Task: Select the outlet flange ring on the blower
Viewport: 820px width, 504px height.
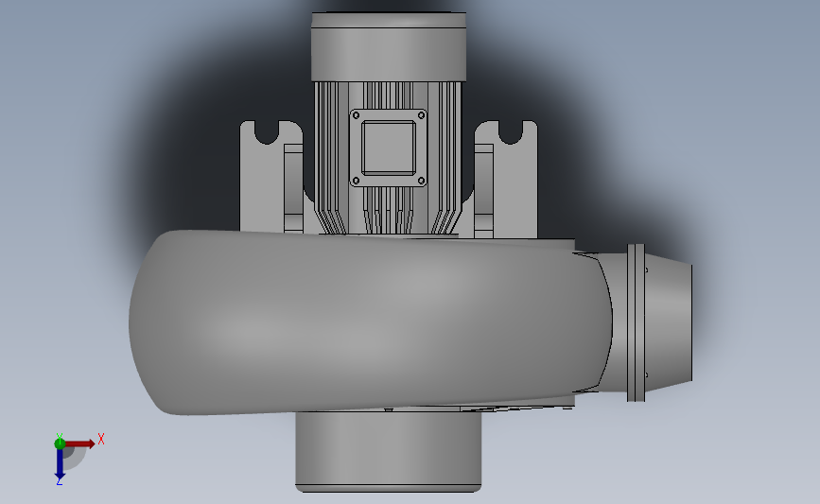Action: pos(636,322)
